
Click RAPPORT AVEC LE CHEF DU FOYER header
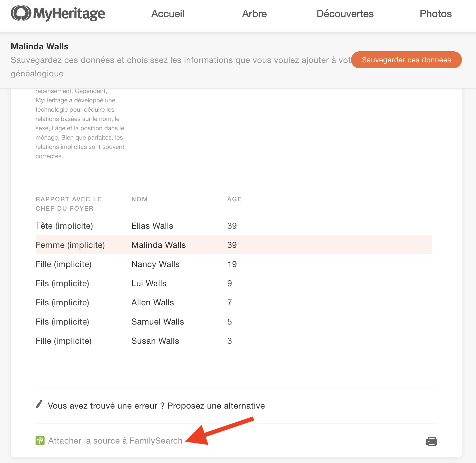pos(69,204)
